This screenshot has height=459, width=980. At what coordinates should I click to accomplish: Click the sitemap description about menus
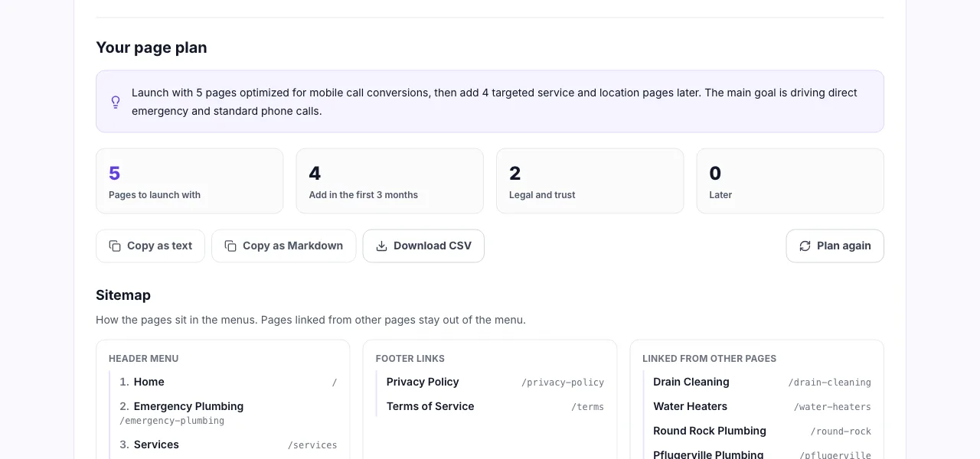[311, 320]
